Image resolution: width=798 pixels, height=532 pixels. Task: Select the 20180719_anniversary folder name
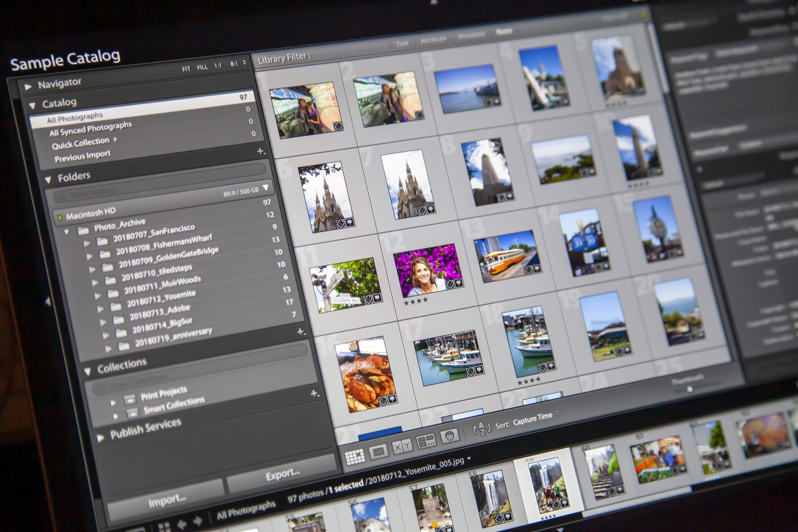pos(174,337)
